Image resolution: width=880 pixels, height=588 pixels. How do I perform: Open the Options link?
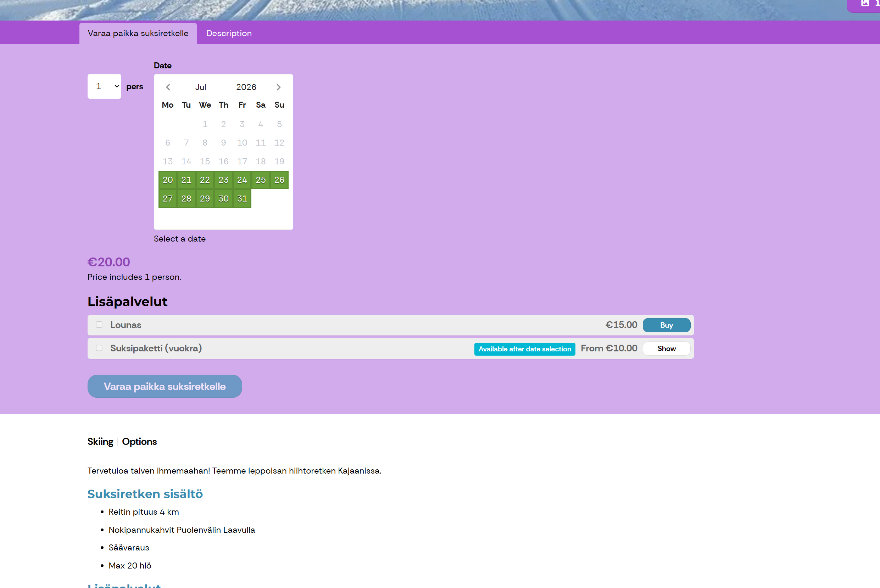[x=139, y=442]
